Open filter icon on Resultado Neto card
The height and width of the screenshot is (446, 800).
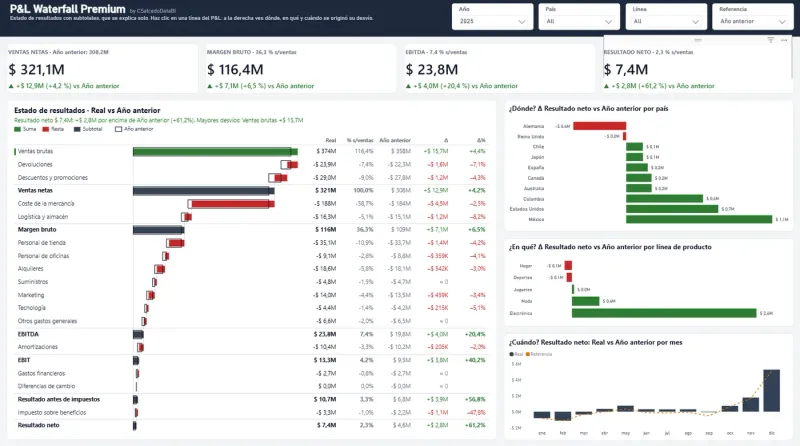770,40
